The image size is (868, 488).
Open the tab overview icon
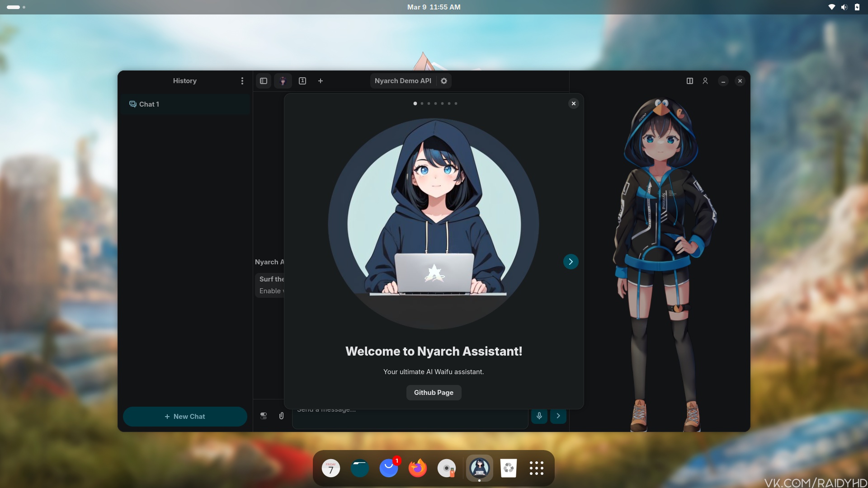click(302, 81)
